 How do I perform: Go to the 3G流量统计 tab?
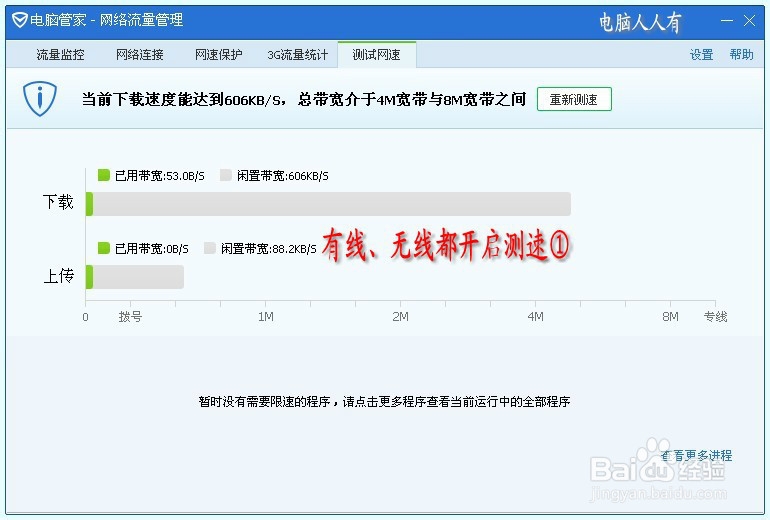298,55
